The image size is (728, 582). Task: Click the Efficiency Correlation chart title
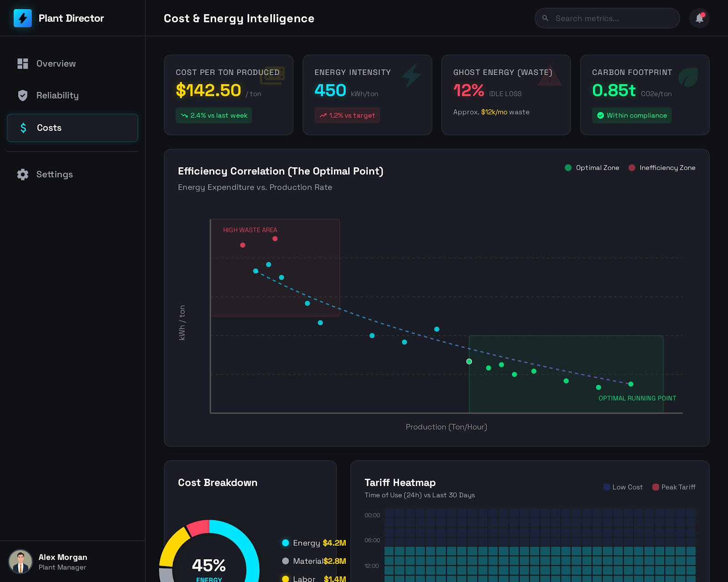point(281,171)
